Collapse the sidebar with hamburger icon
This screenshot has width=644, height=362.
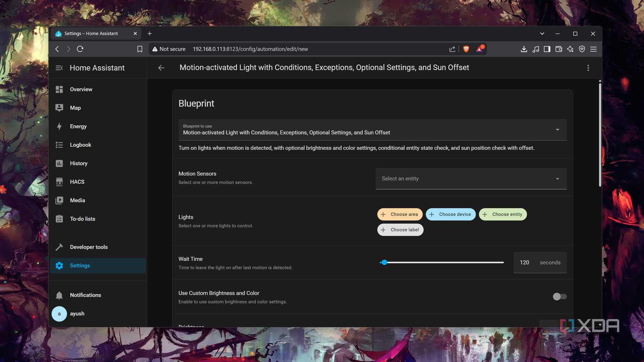59,68
